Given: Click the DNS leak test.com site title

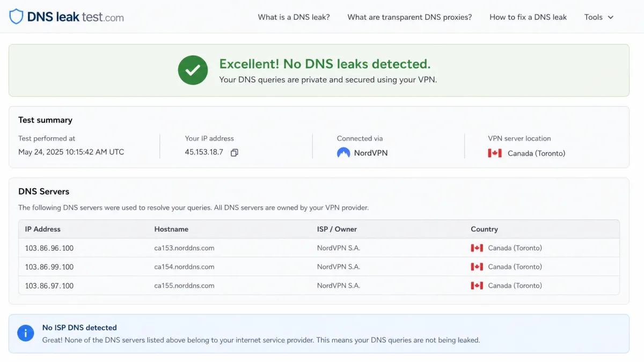Looking at the screenshot, I should click(75, 17).
